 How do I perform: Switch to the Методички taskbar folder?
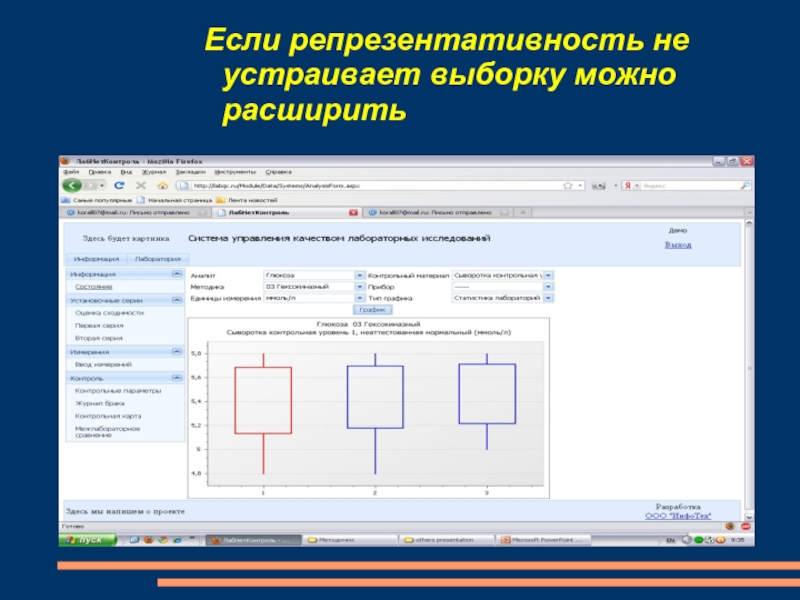[350, 540]
